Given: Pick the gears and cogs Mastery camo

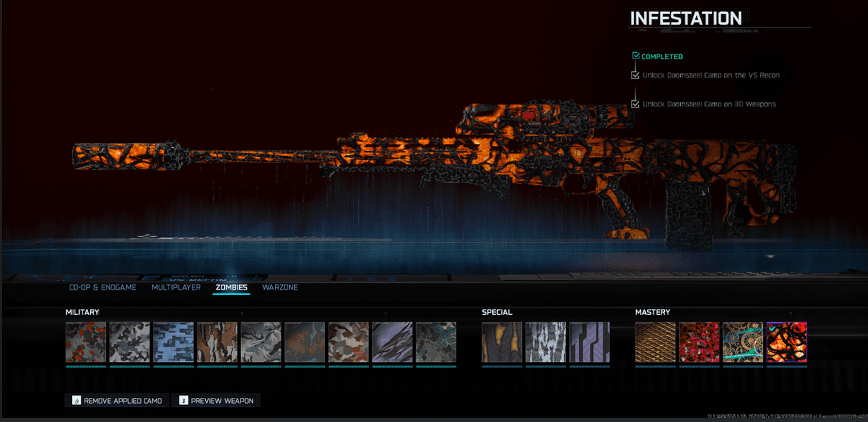Looking at the screenshot, I should pyautogui.click(x=743, y=342).
